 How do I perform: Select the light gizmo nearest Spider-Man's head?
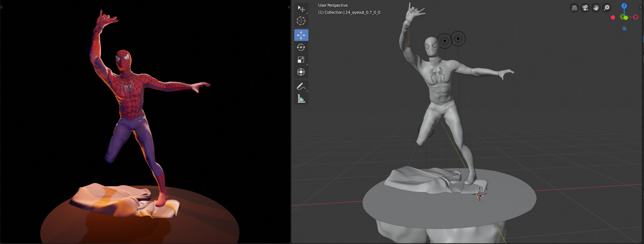click(444, 41)
